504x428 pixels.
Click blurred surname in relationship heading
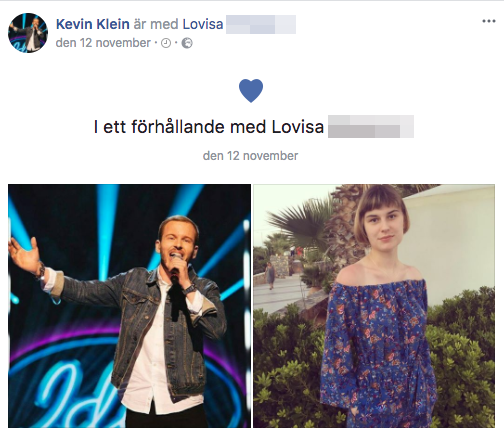(x=371, y=127)
